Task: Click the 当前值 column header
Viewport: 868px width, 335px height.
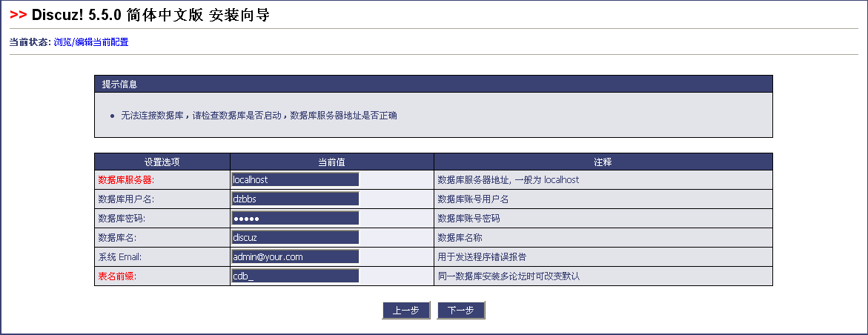Action: [331, 162]
